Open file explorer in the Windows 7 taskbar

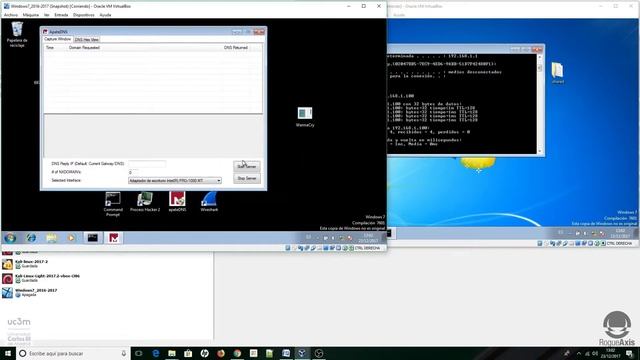point(51,238)
